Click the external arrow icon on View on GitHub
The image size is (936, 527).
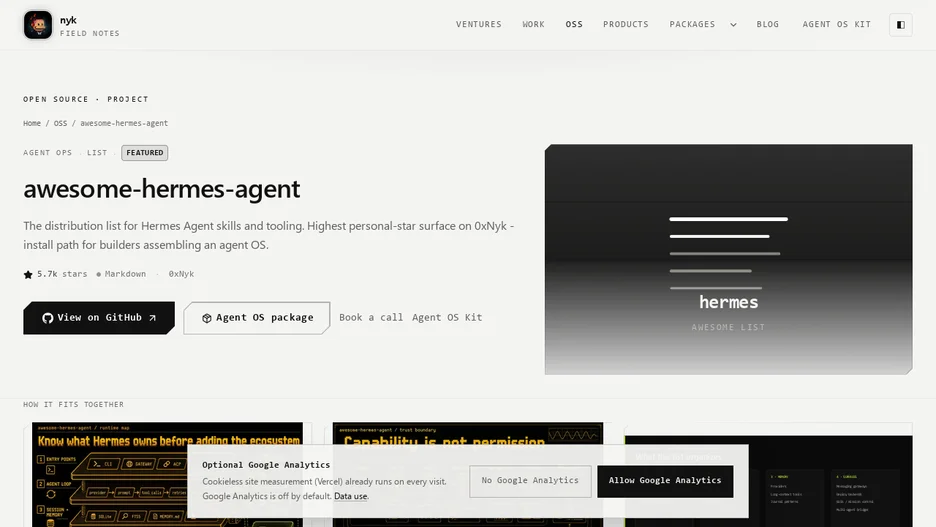(153, 318)
